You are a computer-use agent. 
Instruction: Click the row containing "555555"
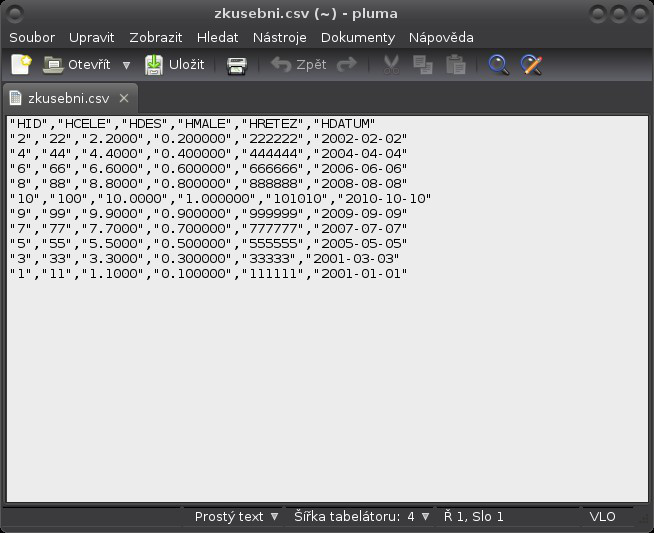pos(208,244)
